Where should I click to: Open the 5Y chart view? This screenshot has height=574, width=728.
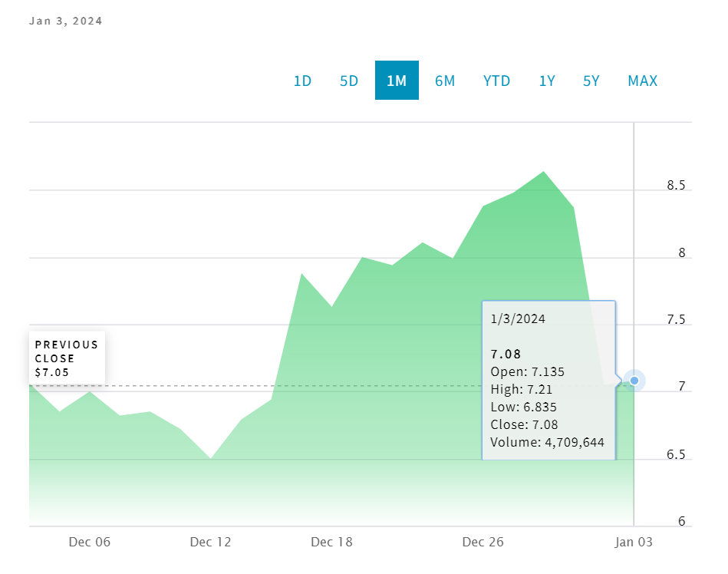[591, 81]
